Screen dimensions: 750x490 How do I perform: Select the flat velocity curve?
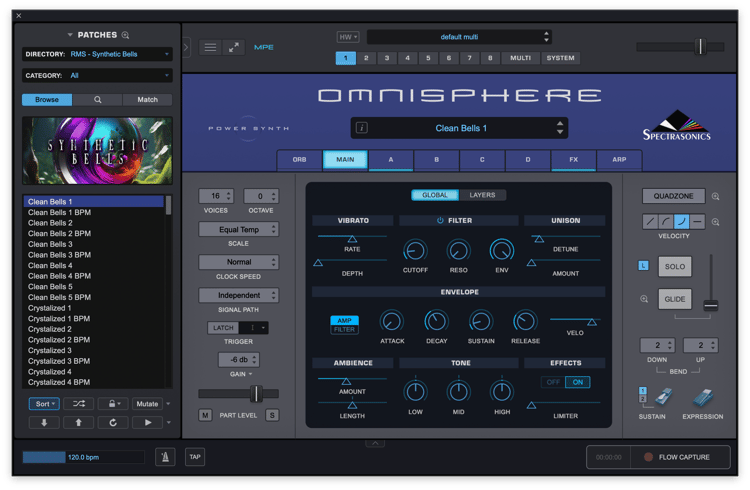click(697, 222)
